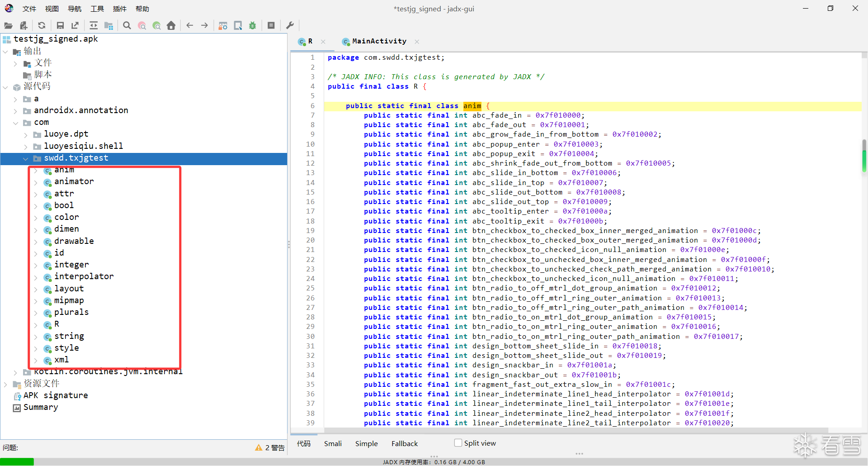Collapse the 输出 tree node
The image size is (868, 466).
coord(5,52)
